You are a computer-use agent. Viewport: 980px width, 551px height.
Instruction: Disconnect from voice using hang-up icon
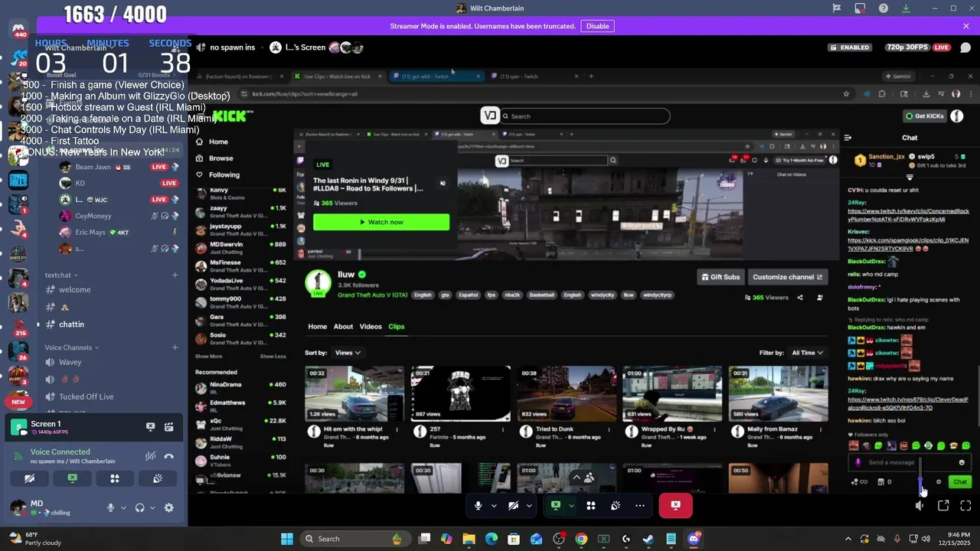169,456
